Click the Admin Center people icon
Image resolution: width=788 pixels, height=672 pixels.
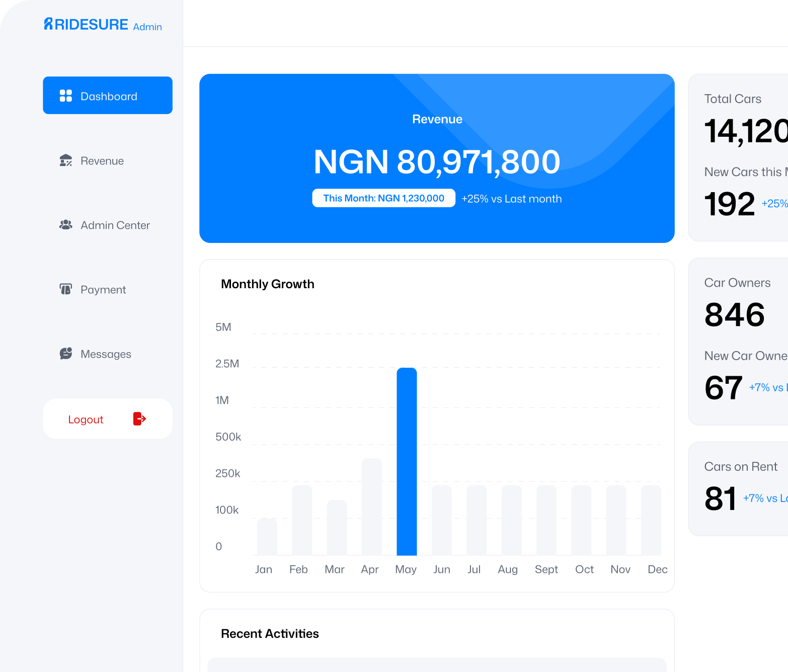click(66, 225)
